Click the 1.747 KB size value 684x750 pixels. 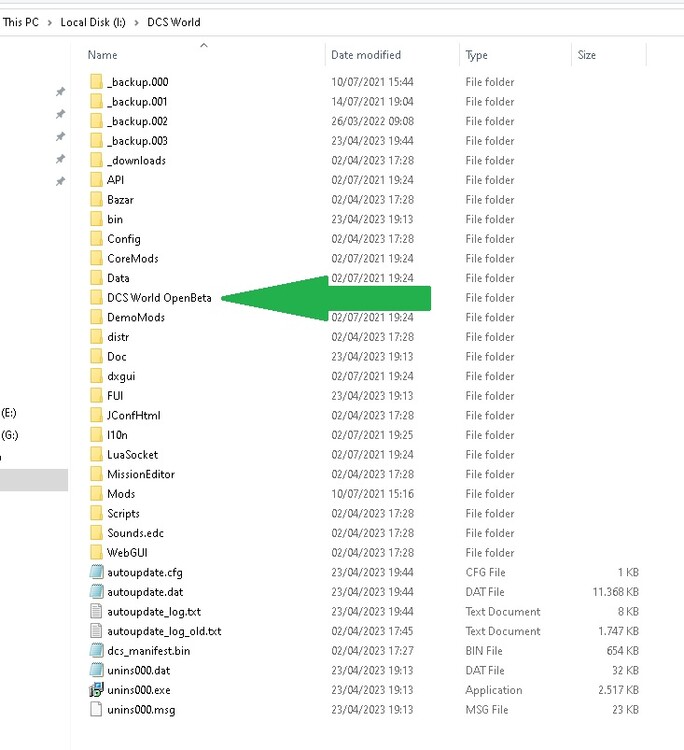point(618,631)
